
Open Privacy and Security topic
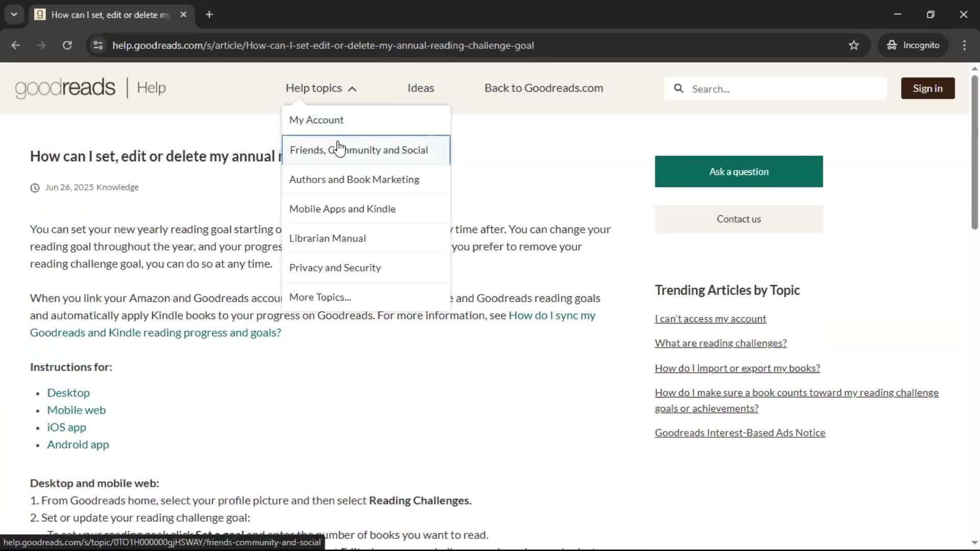coord(366,268)
